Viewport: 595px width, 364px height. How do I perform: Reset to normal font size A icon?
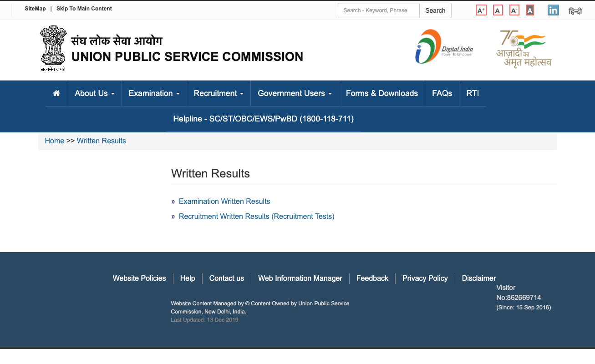498,10
